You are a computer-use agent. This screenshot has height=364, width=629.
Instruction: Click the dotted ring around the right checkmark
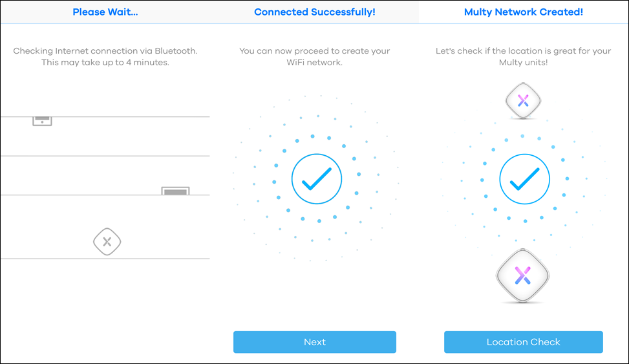524,179
